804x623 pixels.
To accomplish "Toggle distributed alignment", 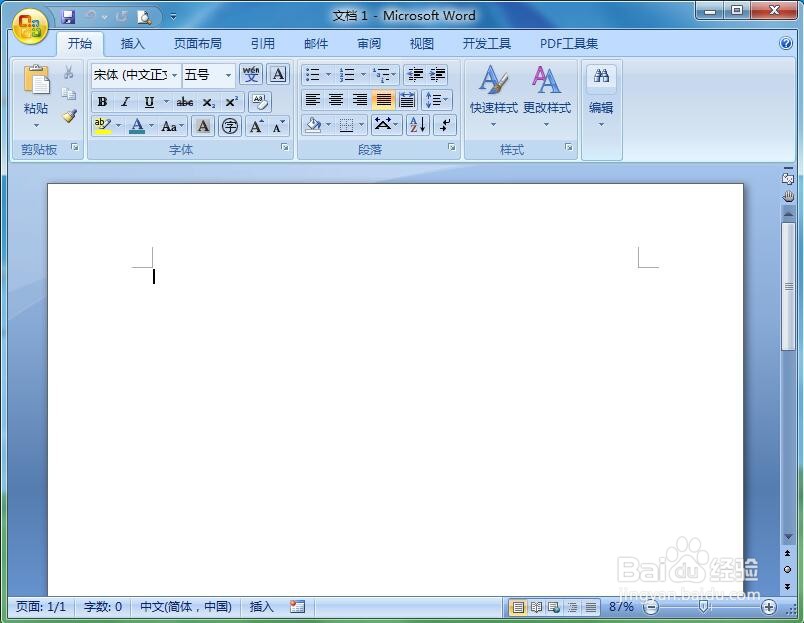I will pos(407,99).
